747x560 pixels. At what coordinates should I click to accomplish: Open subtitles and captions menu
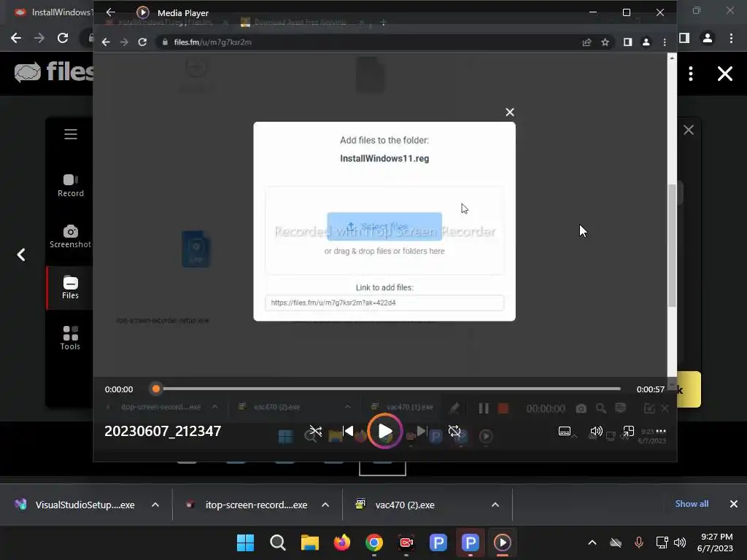point(565,432)
